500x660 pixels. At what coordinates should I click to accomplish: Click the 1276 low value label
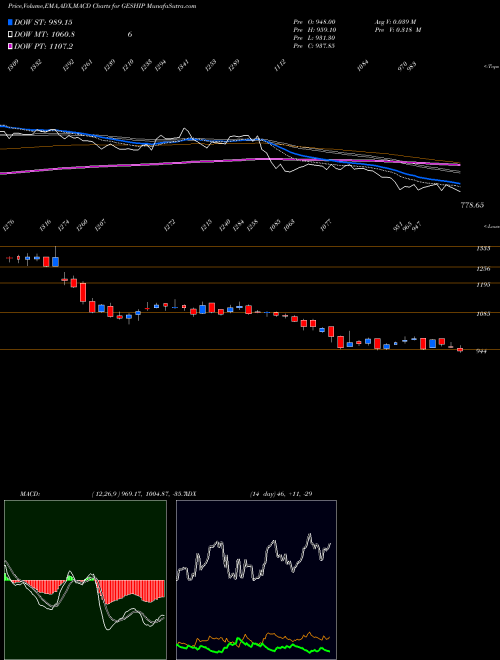8,226
